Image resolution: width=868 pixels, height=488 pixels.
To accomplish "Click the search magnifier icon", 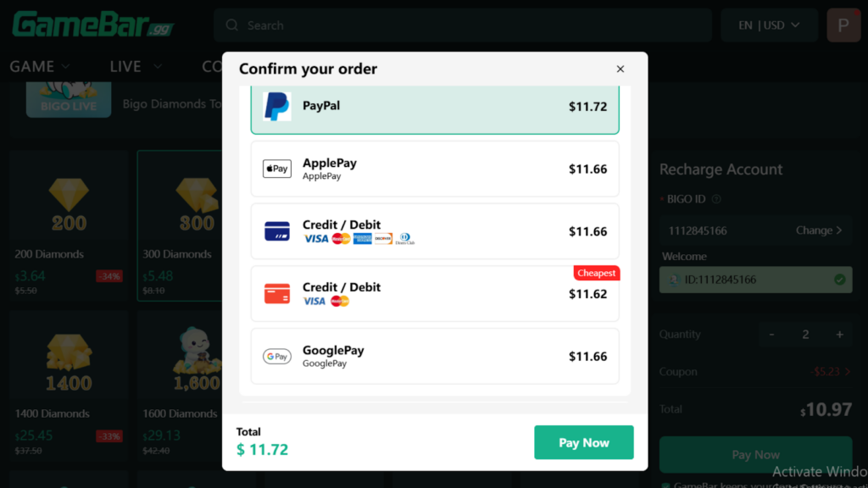I will 232,25.
